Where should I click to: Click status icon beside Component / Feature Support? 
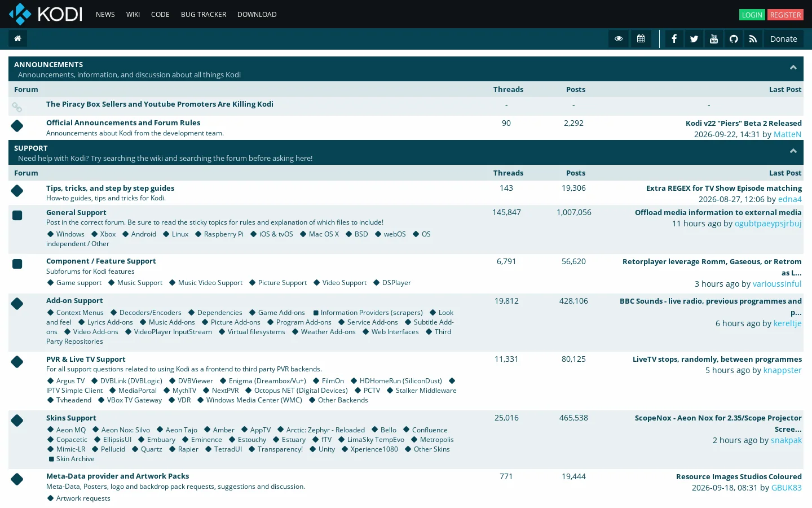click(17, 264)
